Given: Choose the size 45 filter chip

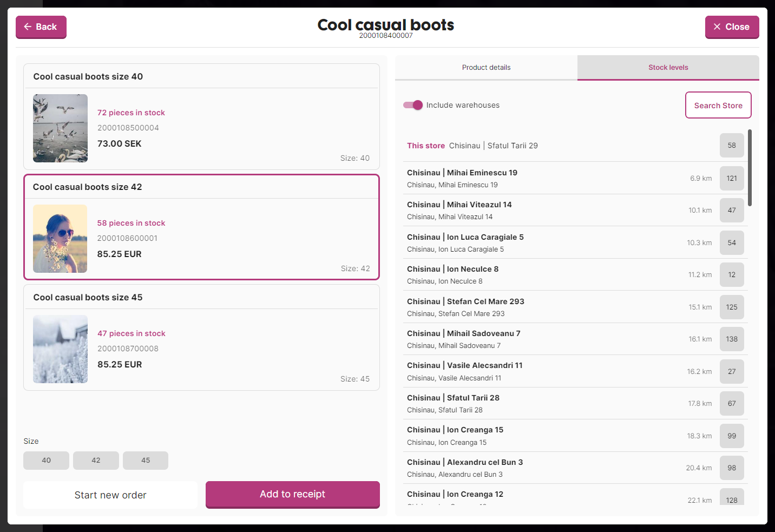Looking at the screenshot, I should point(146,460).
